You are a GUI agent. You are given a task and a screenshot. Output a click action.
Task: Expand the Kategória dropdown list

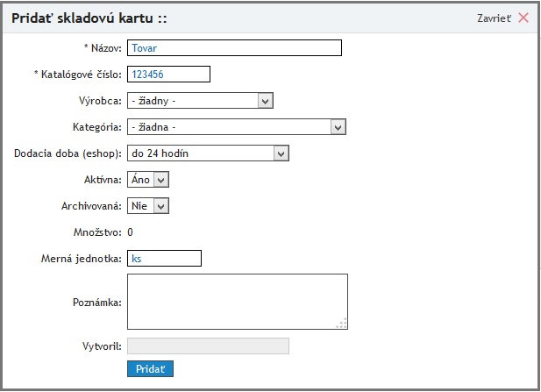pyautogui.click(x=237, y=127)
